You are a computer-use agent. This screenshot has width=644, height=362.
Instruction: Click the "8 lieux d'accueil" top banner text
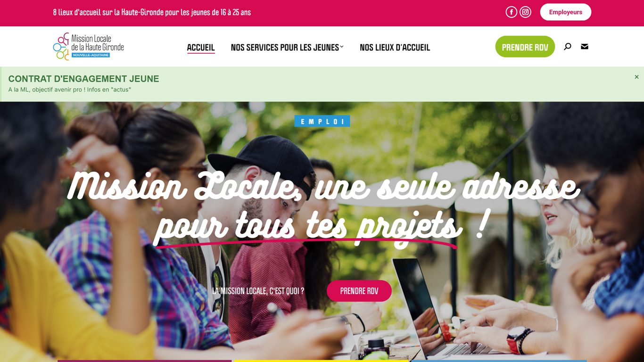click(x=152, y=12)
